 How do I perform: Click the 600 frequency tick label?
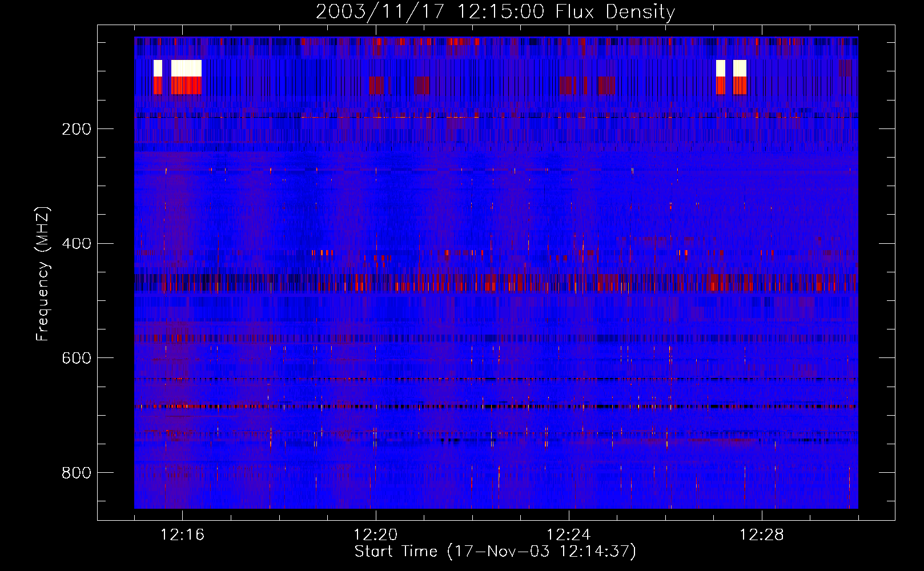click(77, 358)
